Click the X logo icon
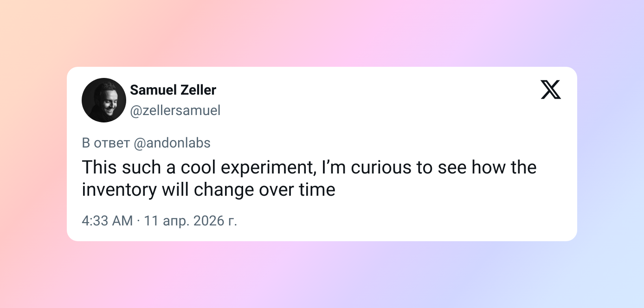 [551, 90]
